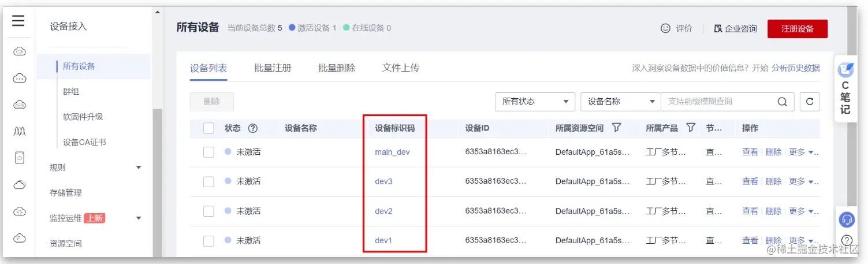Open the 分析历史数据 link
Screen dimensions: 868x264
(x=796, y=68)
